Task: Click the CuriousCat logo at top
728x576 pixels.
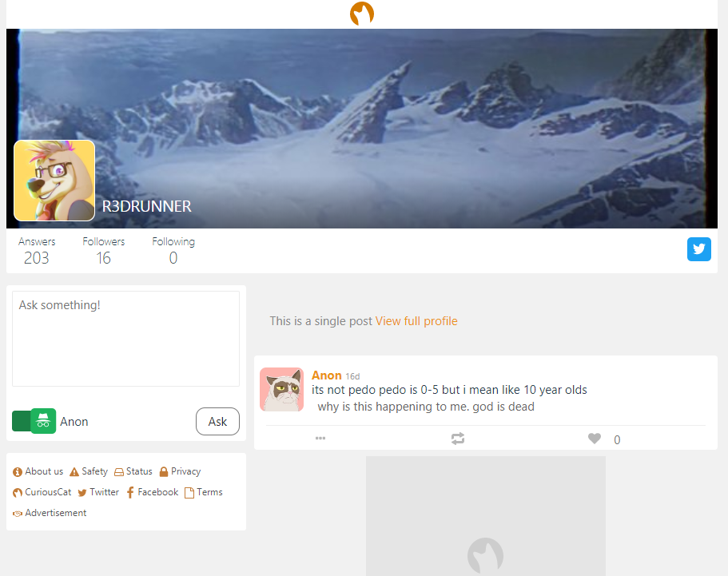Action: 362,14
